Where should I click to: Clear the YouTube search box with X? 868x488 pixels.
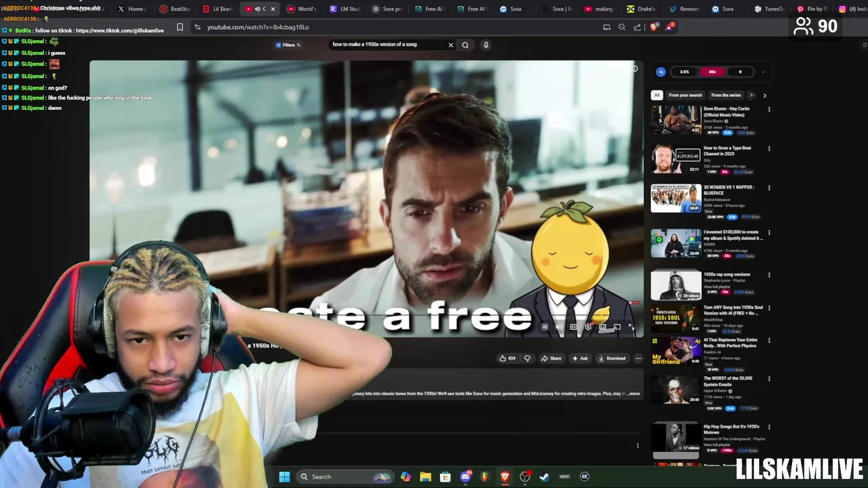pyautogui.click(x=450, y=45)
